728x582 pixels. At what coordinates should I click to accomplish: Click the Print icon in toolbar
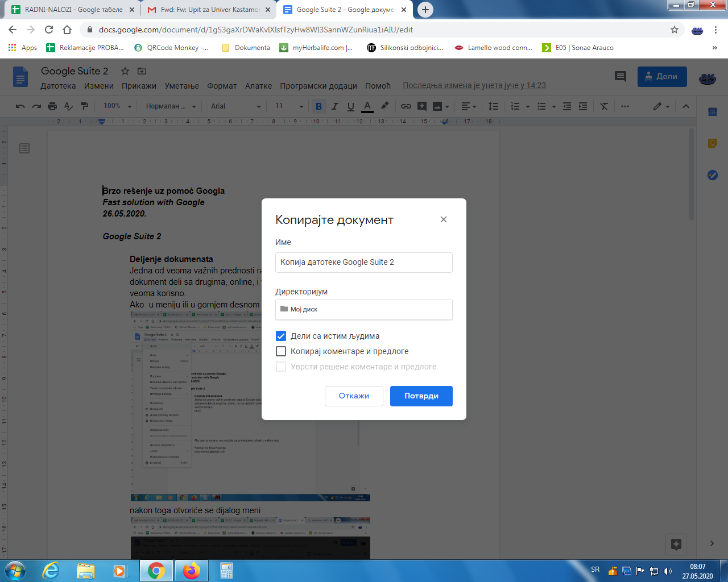pyautogui.click(x=52, y=106)
